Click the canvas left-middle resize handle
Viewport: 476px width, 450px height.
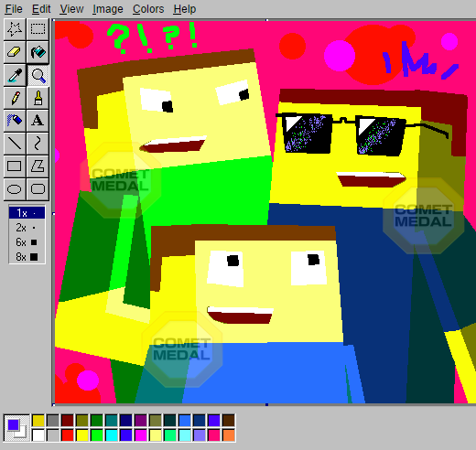click(54, 214)
